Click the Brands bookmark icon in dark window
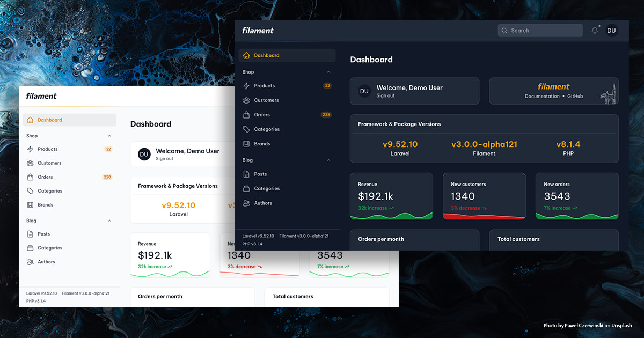 pos(246,144)
